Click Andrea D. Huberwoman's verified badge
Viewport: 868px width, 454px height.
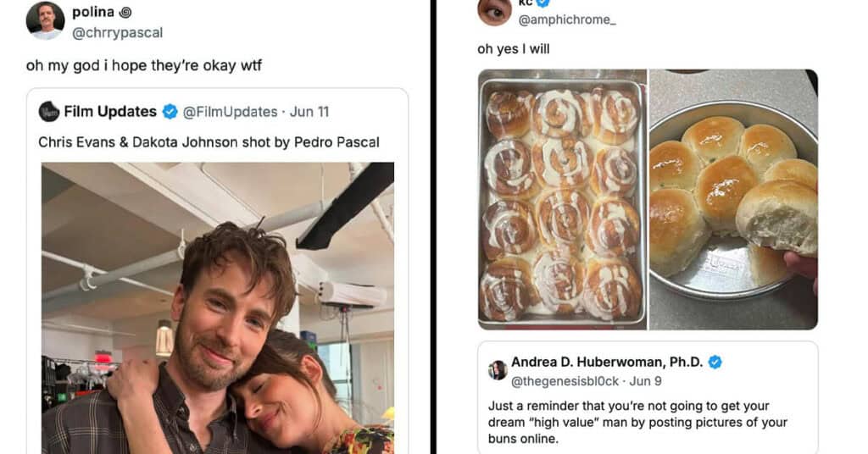tap(715, 363)
